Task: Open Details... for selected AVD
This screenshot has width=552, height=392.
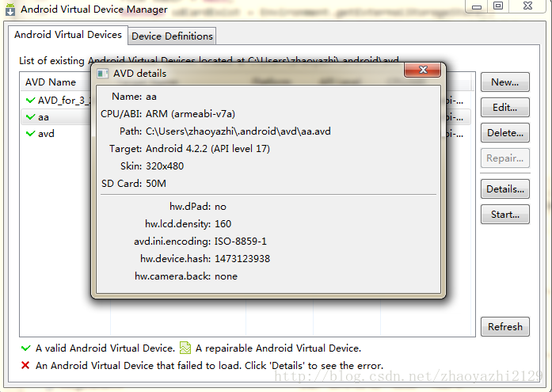Action: pos(504,189)
